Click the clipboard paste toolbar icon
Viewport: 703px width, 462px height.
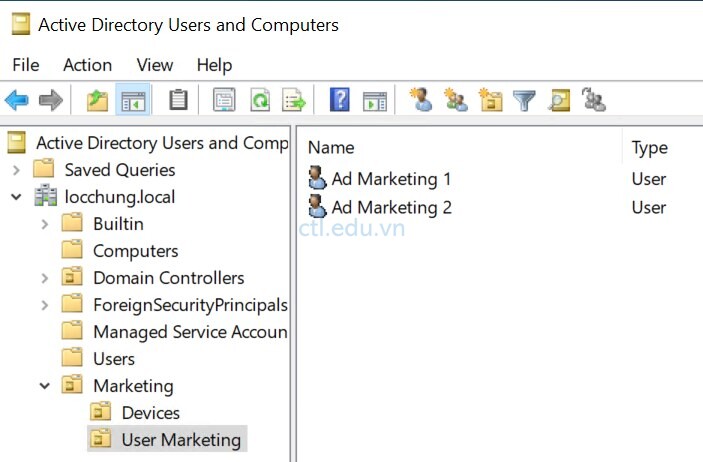coord(178,100)
